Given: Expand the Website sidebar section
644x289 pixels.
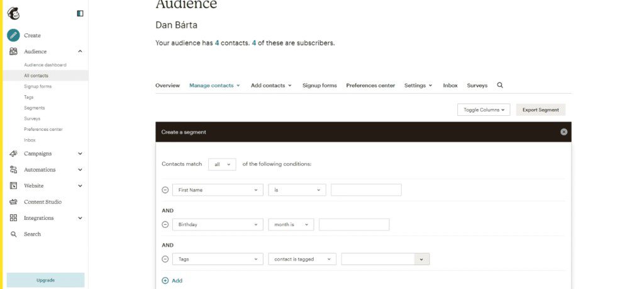Looking at the screenshot, I should click(x=80, y=186).
